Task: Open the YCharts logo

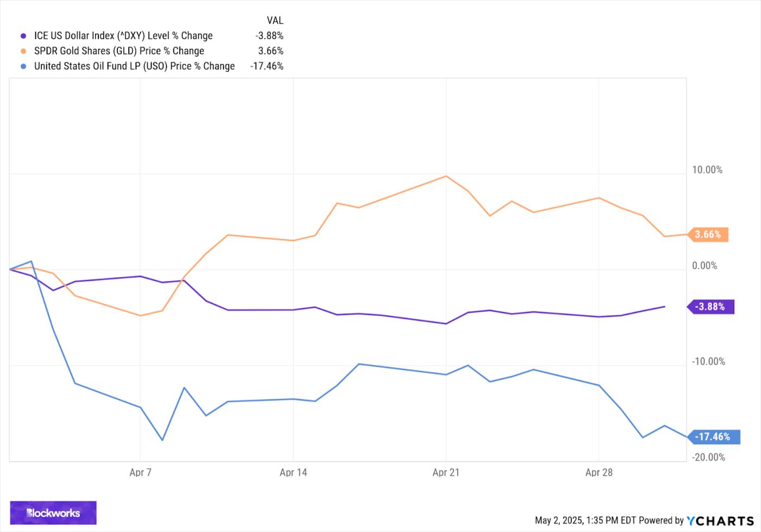Action: point(720,520)
